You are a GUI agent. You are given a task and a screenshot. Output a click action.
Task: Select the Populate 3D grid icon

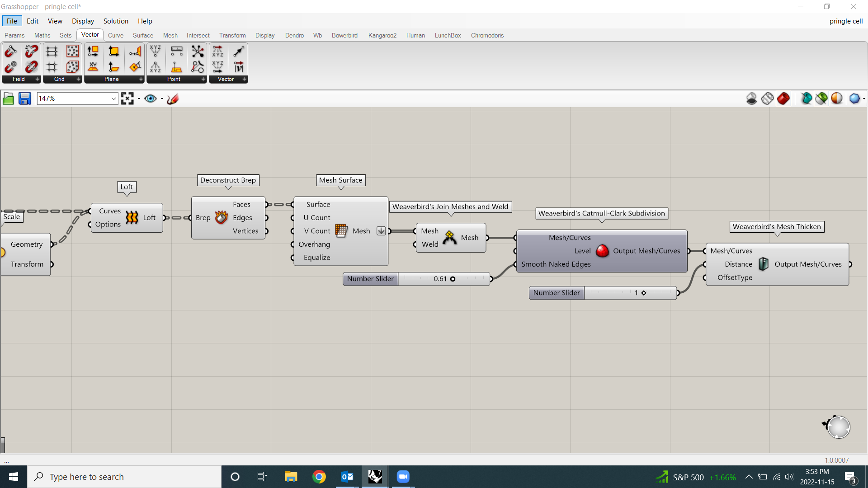point(73,67)
